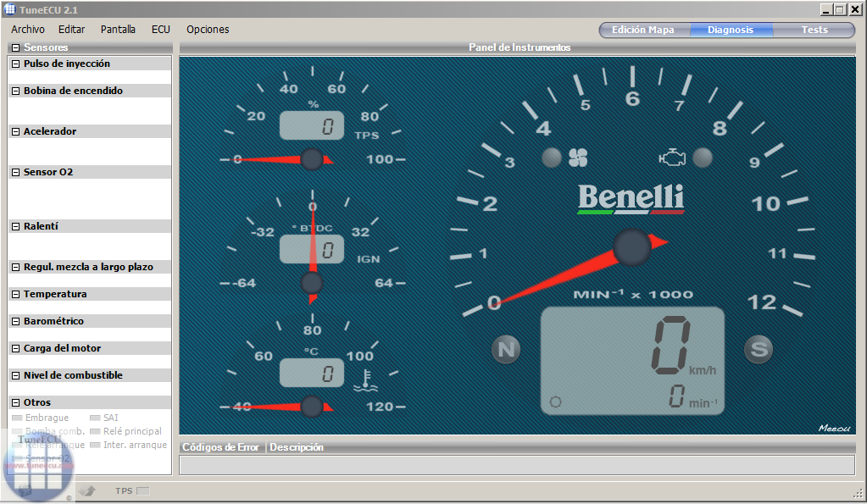Viewport: 867px width, 504px height.
Task: Collapse the Nivel de combustible section
Action: pos(16,375)
